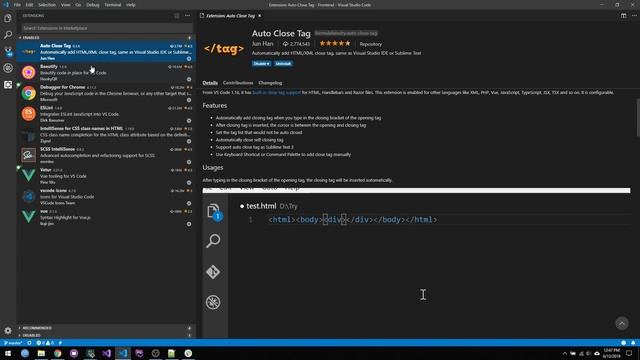Open the Repository link
Viewport: 640px width, 360px height.
click(371, 44)
